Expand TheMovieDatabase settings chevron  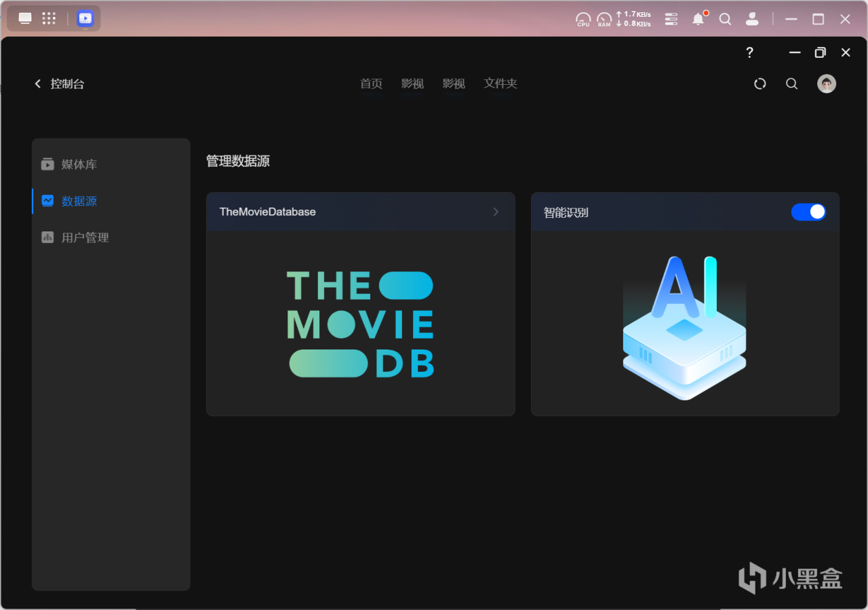[496, 212]
